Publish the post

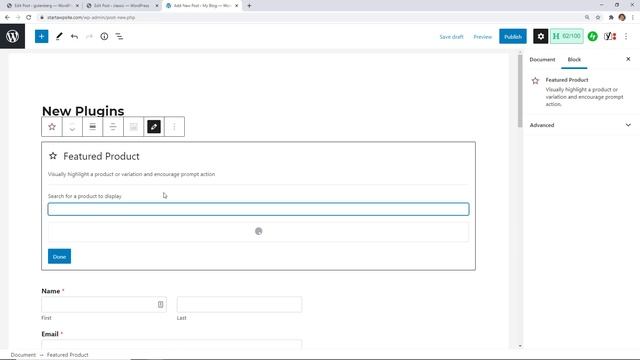513,36
